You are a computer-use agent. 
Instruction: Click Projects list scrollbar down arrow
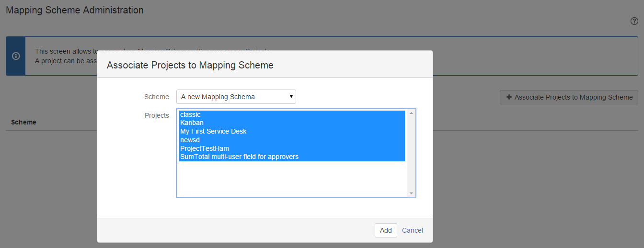[411, 193]
